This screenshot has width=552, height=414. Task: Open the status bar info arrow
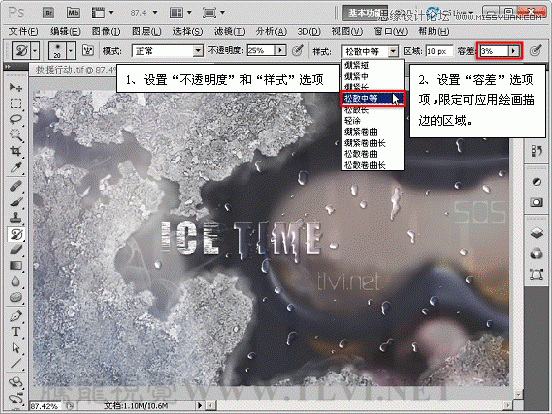coord(200,406)
